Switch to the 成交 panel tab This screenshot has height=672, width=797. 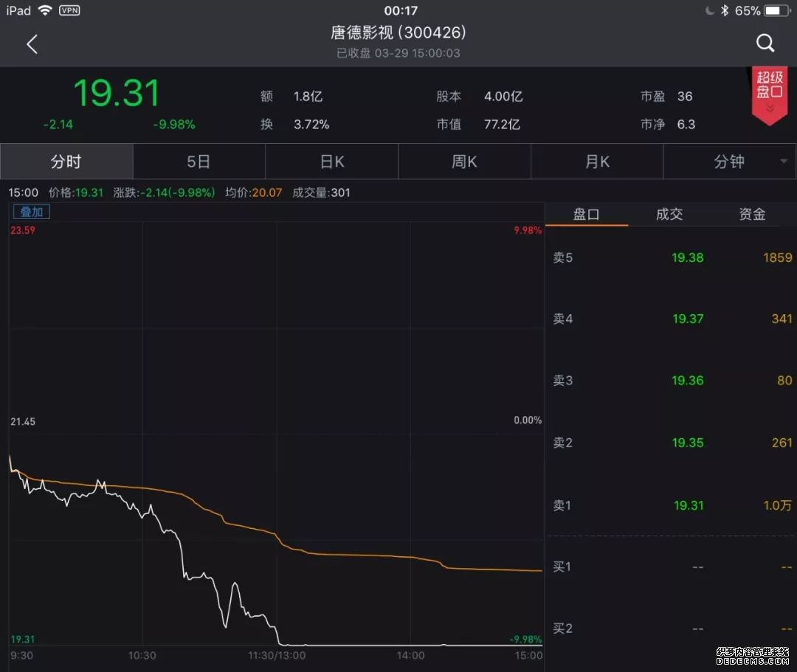pos(669,215)
